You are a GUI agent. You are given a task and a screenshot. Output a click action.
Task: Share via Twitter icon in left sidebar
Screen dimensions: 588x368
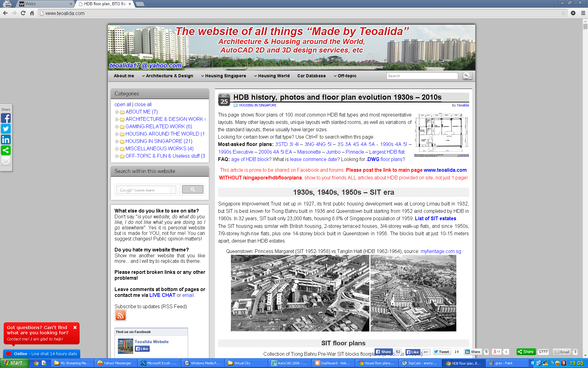coord(6,129)
